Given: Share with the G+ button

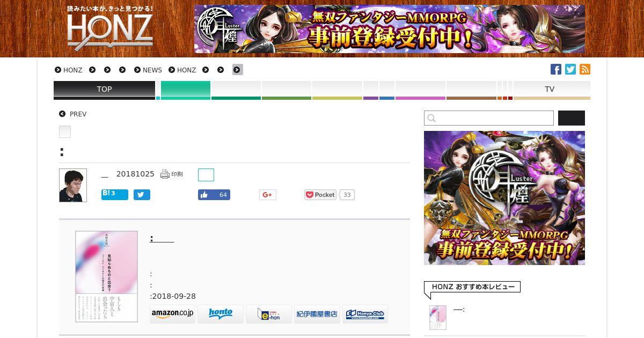Looking at the screenshot, I should point(268,195).
